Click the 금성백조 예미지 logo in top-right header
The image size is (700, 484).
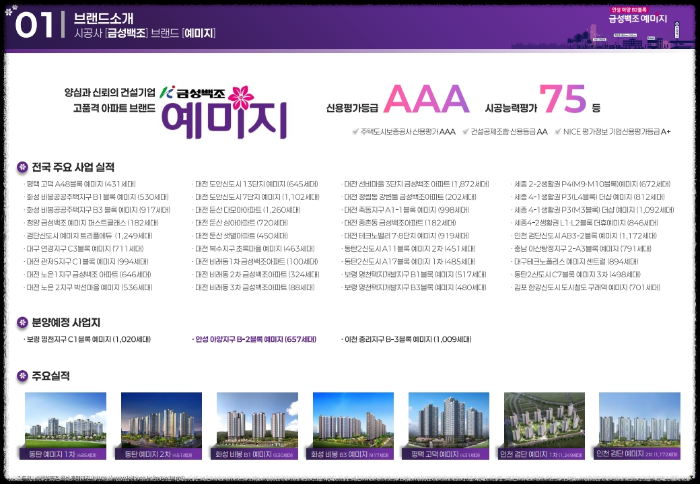pyautogui.click(x=638, y=16)
